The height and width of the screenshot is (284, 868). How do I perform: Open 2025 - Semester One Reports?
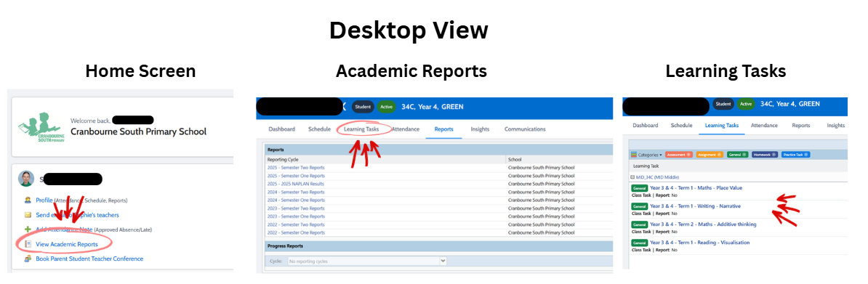(x=296, y=176)
